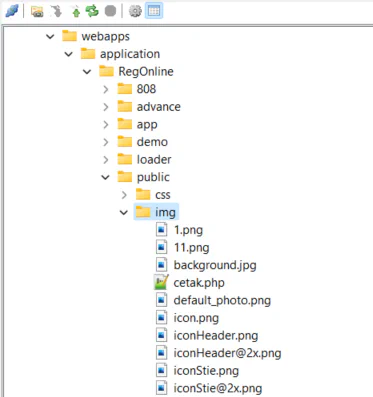Image resolution: width=373 pixels, height=397 pixels.
Task: Select the demo folder
Action: [x=152, y=142]
